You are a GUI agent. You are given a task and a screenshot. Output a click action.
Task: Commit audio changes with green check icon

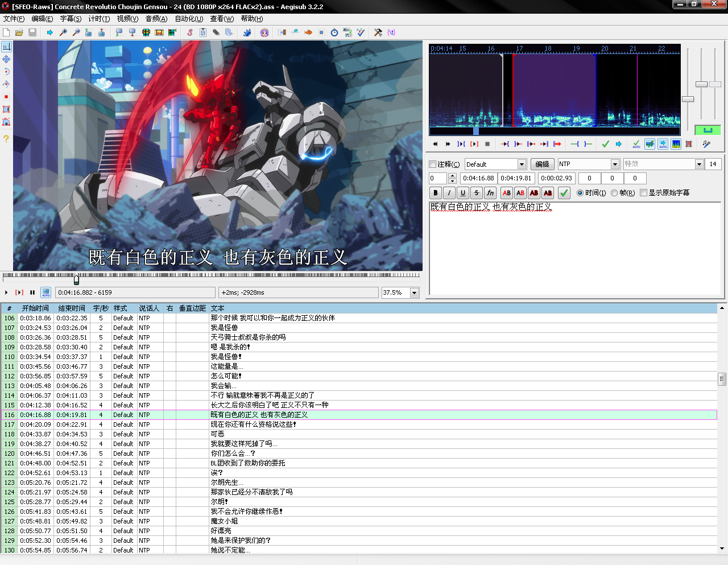click(606, 144)
